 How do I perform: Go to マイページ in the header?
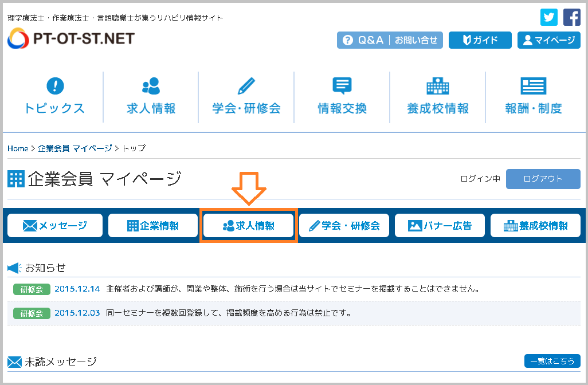(x=548, y=40)
